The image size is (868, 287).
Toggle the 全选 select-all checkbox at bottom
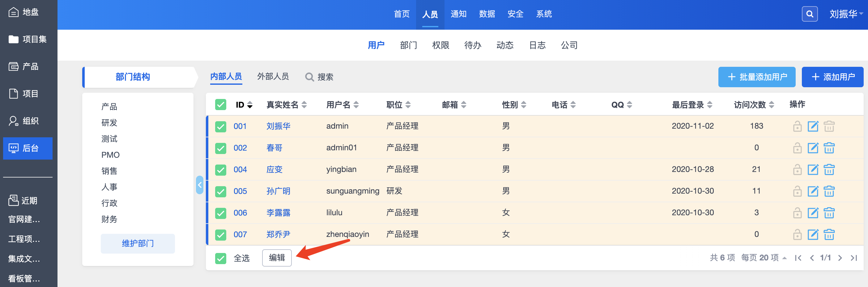pos(221,258)
